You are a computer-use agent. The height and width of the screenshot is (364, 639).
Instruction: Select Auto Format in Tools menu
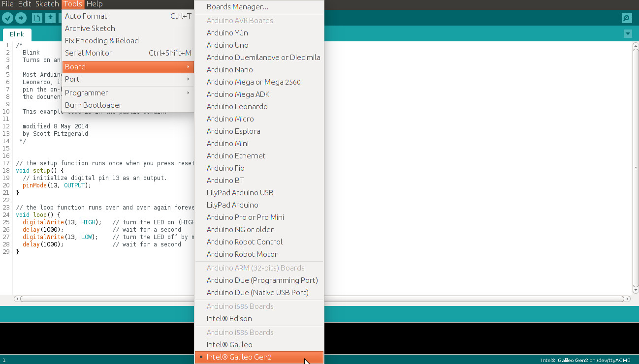click(x=86, y=16)
